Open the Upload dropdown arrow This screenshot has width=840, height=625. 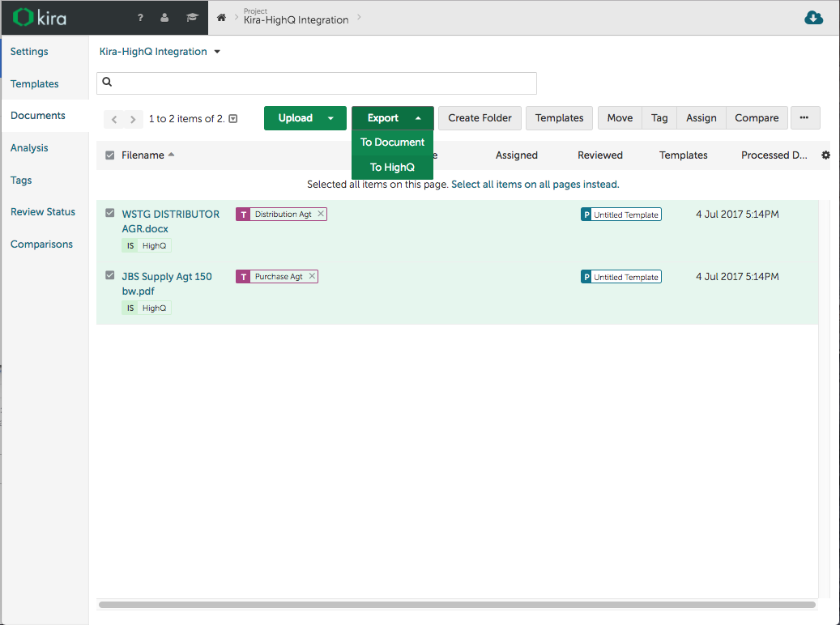[330, 118]
